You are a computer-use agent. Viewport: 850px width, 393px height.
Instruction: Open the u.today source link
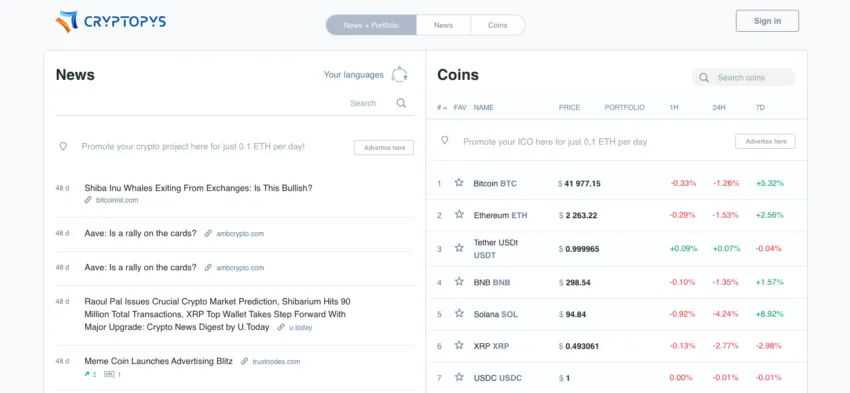tap(300, 327)
